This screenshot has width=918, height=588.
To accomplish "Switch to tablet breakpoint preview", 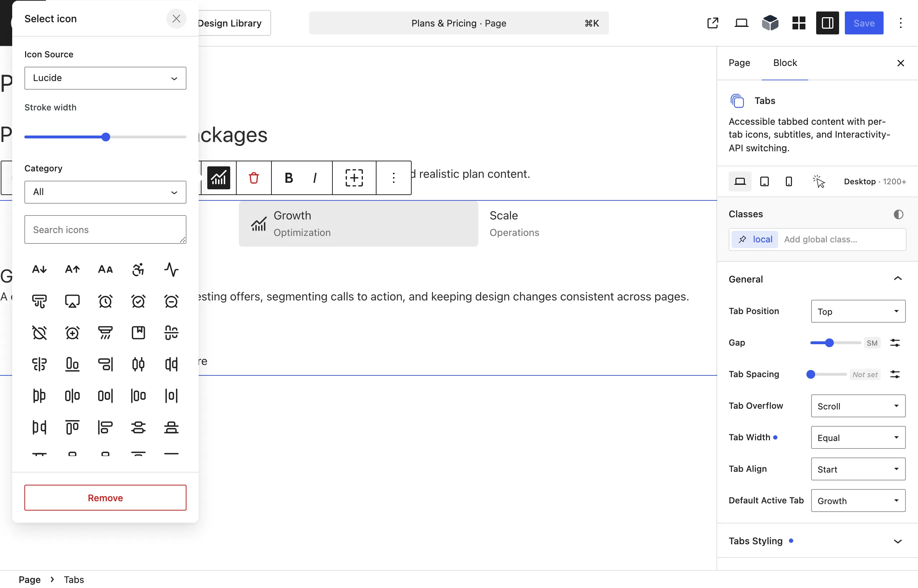I will (764, 181).
